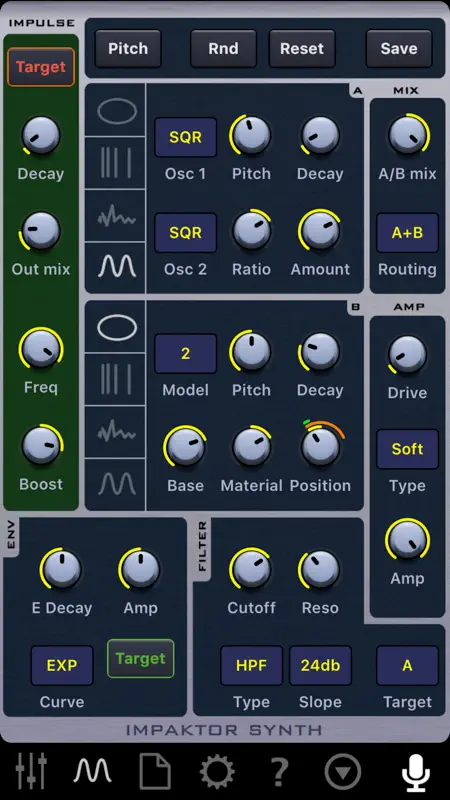The width and height of the screenshot is (450, 800).
Task: Click the Out mix knob
Action: (x=40, y=231)
